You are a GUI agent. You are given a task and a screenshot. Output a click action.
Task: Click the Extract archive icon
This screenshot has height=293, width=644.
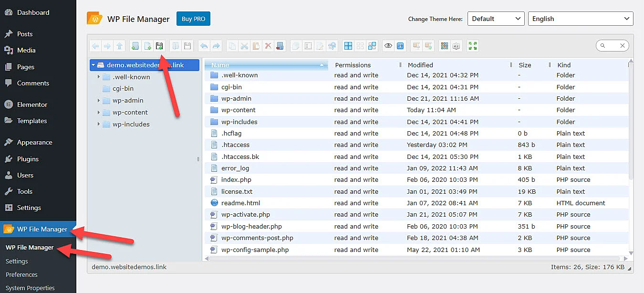(416, 46)
